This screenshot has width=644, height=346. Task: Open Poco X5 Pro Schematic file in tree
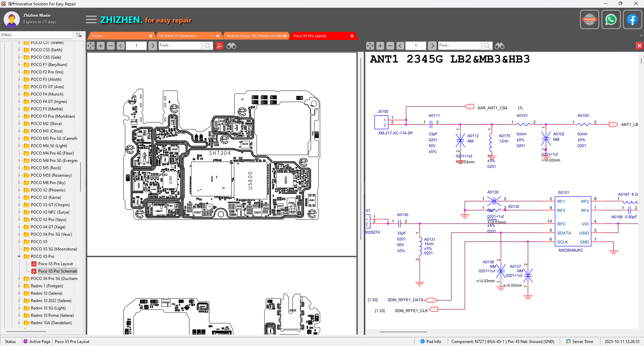pyautogui.click(x=57, y=271)
